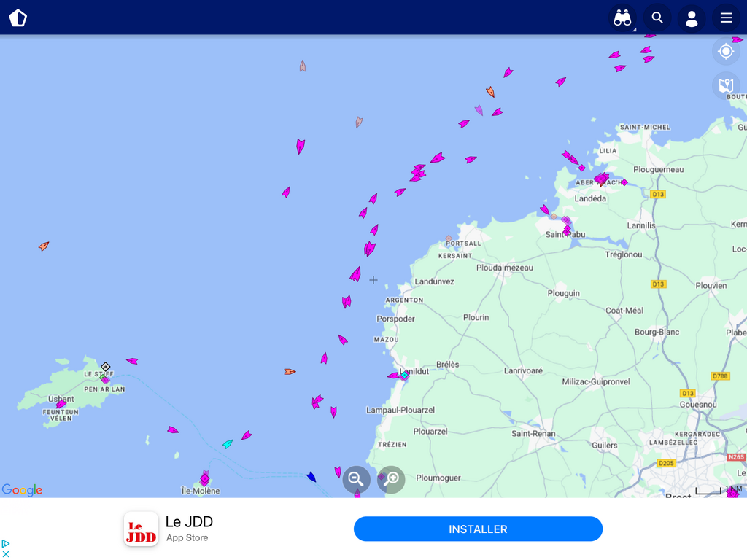The height and width of the screenshot is (560, 747).
Task: Click the Porspoder town label
Action: [x=395, y=319]
